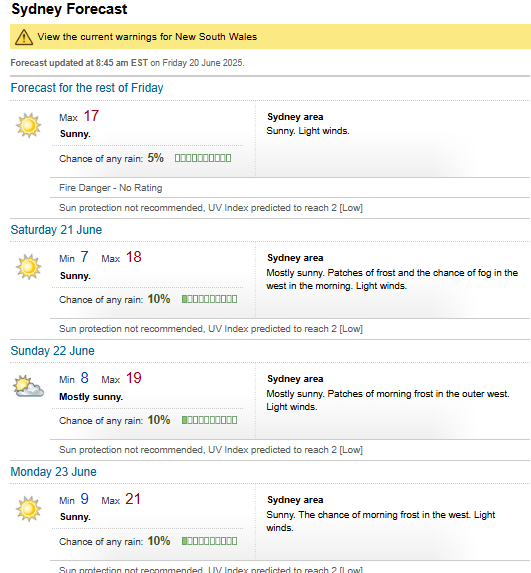Viewport: 531px width, 573px height.
Task: Click the sun icon for Saturday 21 June
Action: (x=29, y=267)
